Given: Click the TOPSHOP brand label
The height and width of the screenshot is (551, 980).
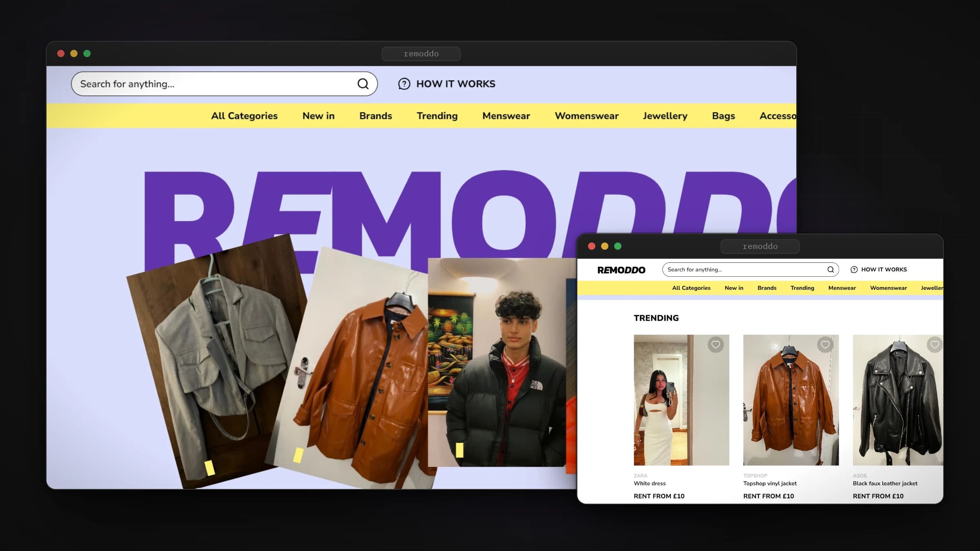Looking at the screenshot, I should (755, 475).
